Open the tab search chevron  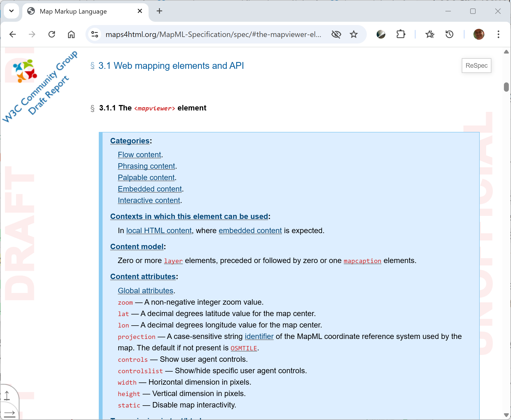pos(11,11)
